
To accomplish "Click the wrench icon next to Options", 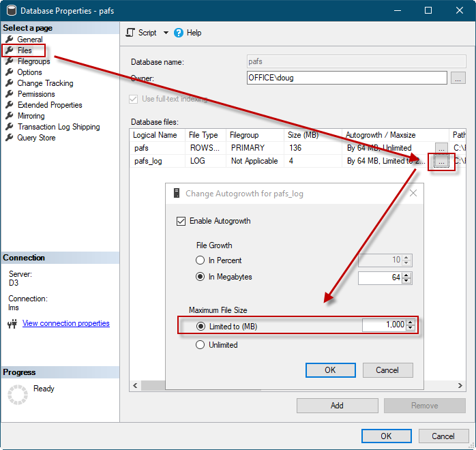I will (x=10, y=72).
